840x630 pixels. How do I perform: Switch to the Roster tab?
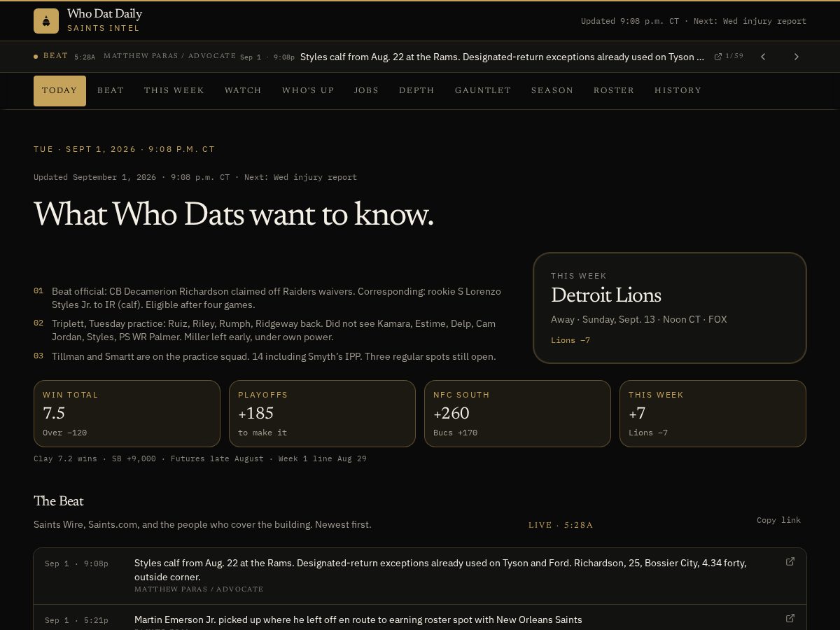tap(614, 91)
